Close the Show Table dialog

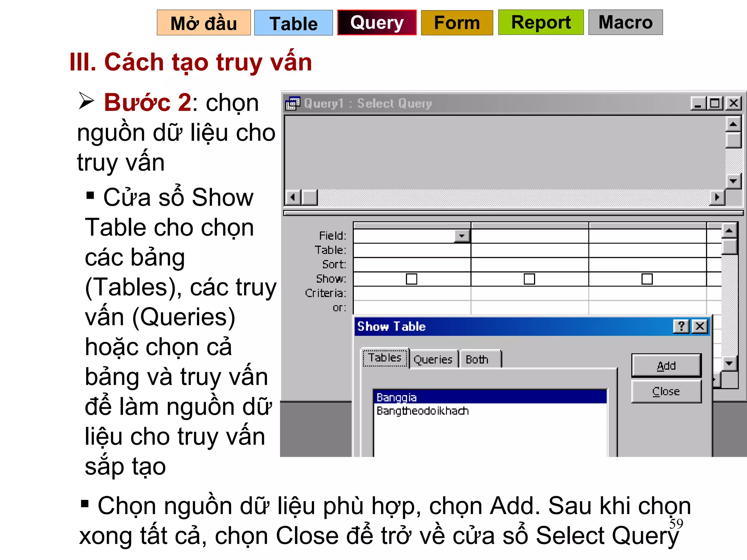(x=700, y=326)
